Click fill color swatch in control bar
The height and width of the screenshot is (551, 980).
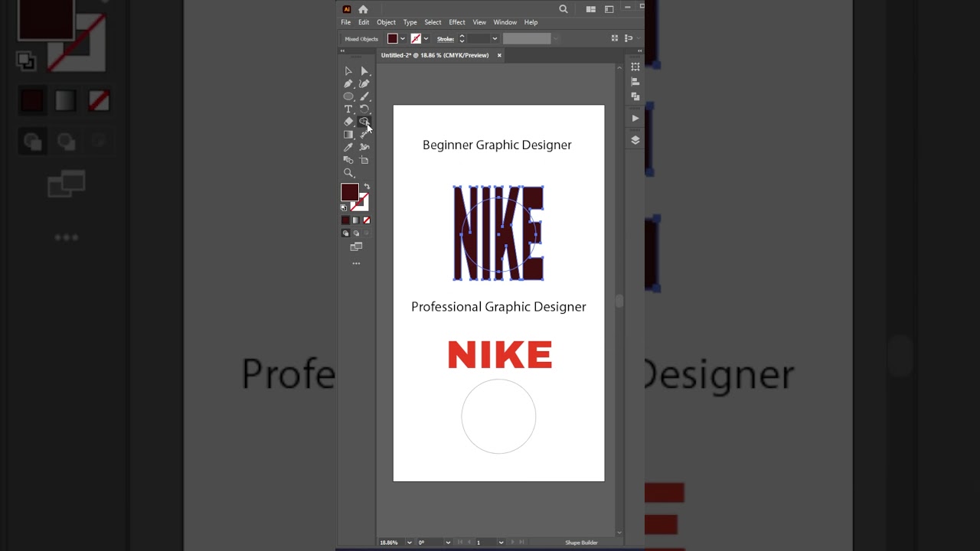(393, 39)
